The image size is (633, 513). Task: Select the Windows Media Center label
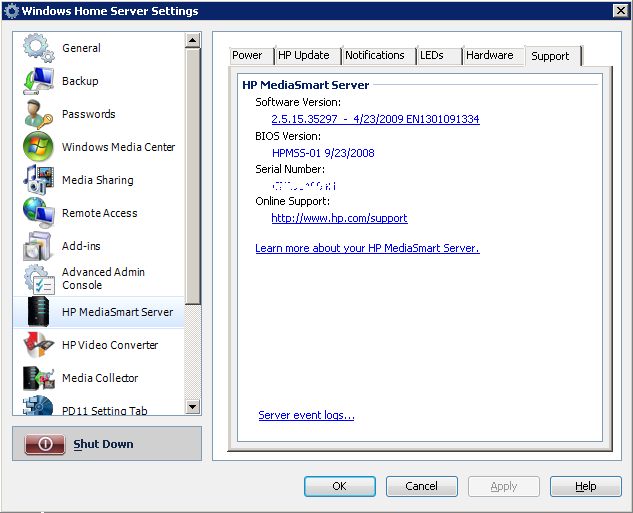tap(119, 147)
